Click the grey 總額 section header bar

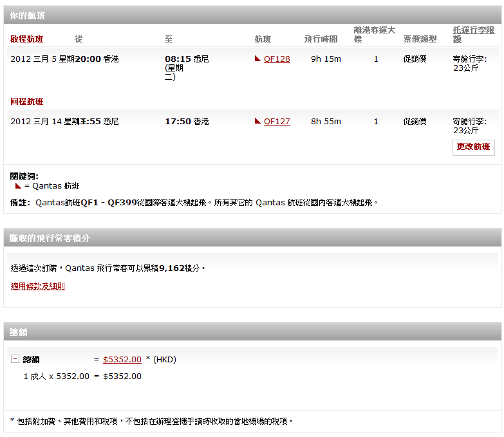[x=252, y=332]
